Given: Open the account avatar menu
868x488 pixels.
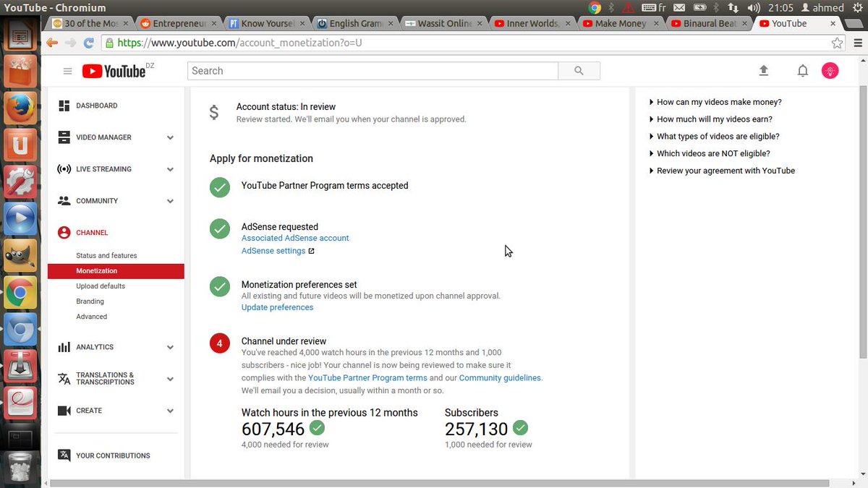Looking at the screenshot, I should coord(830,71).
